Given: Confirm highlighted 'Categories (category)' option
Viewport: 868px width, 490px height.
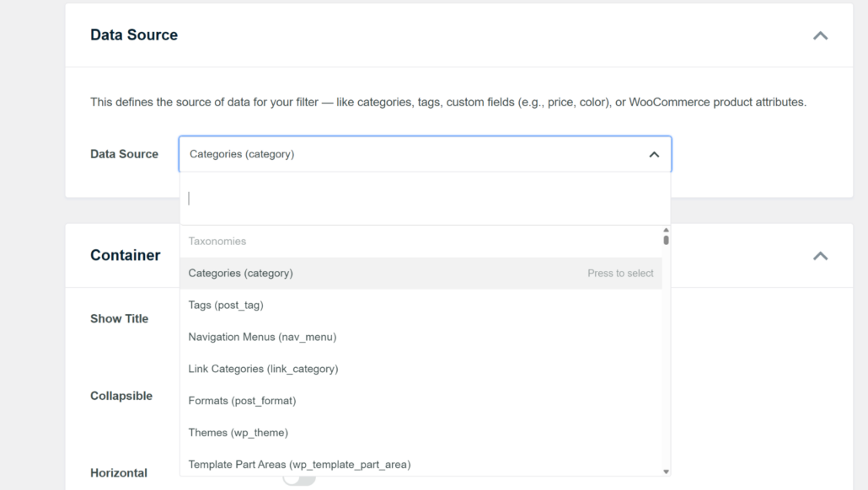Looking at the screenshot, I should tap(241, 273).
